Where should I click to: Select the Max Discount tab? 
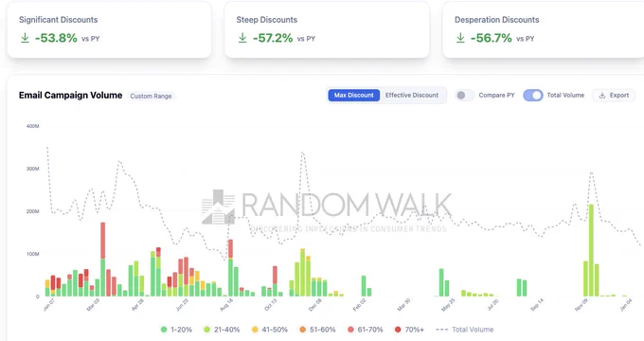coord(353,96)
